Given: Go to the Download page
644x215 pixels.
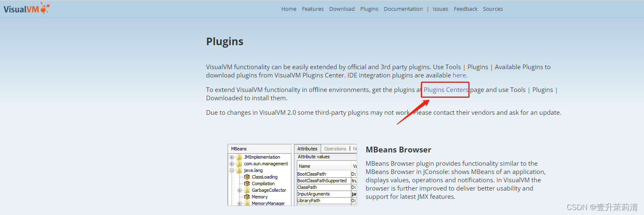Looking at the screenshot, I should (x=342, y=9).
